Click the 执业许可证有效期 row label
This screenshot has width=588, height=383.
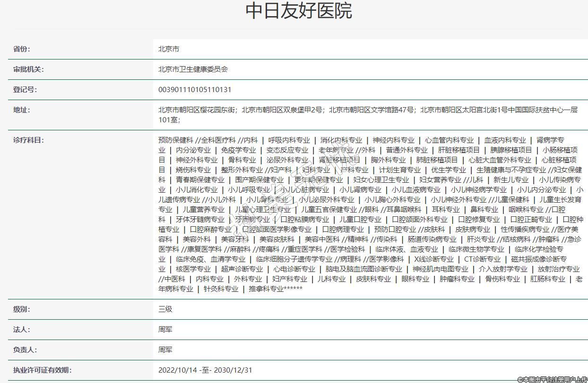[x=43, y=370]
